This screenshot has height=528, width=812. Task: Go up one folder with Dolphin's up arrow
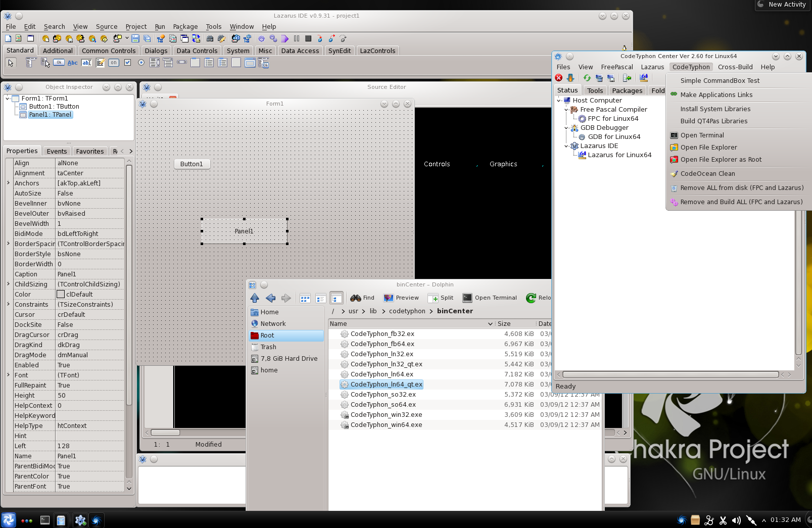click(x=255, y=298)
